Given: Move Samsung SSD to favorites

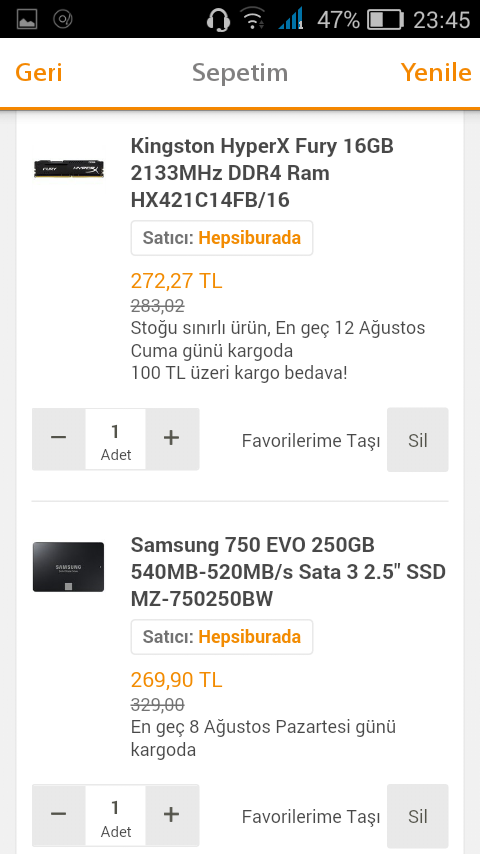Looking at the screenshot, I should click(311, 817).
